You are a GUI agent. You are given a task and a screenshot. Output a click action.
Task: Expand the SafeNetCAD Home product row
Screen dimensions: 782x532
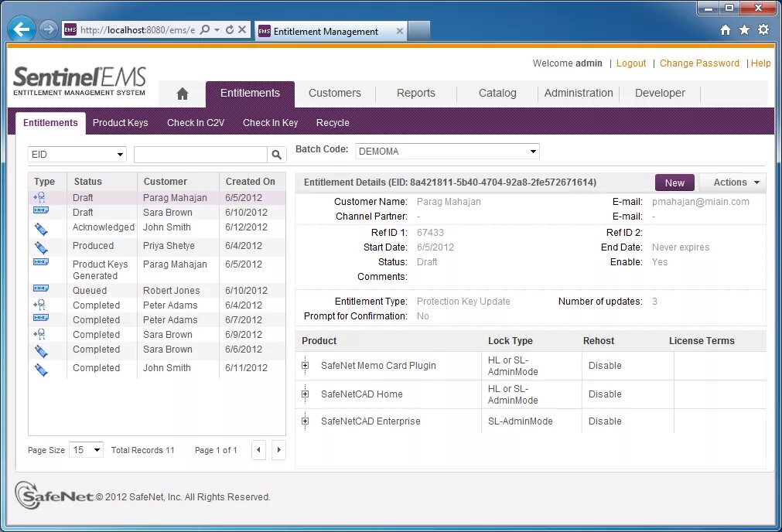306,394
